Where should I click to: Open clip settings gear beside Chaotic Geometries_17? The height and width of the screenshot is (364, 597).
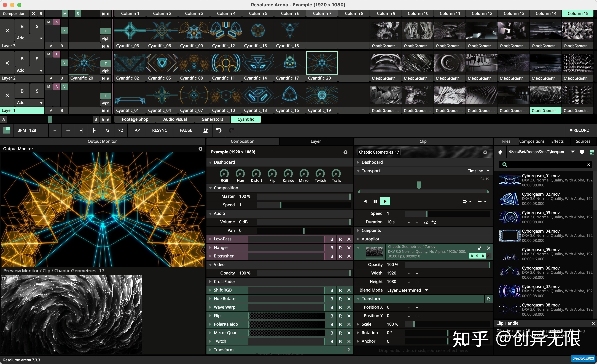coord(485,152)
